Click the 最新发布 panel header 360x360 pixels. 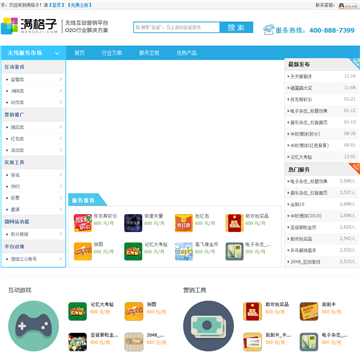point(321,64)
